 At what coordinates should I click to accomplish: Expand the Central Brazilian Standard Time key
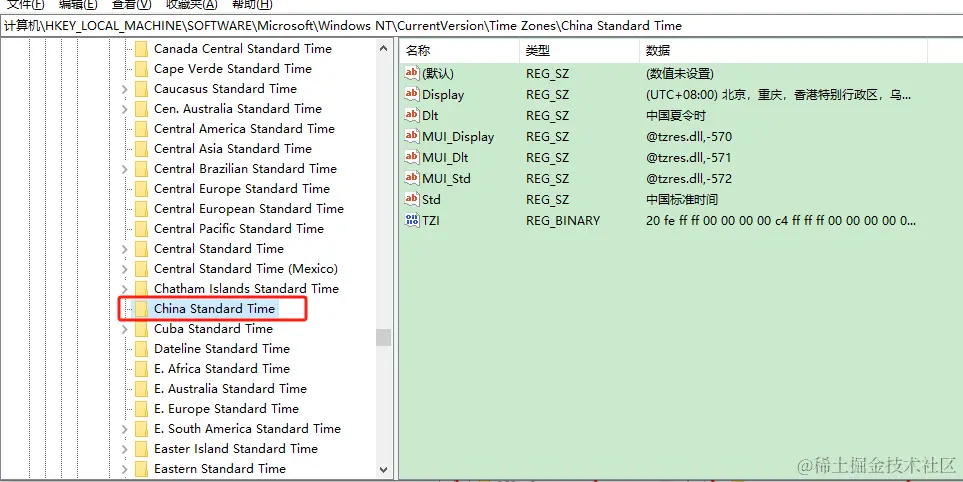click(x=125, y=169)
